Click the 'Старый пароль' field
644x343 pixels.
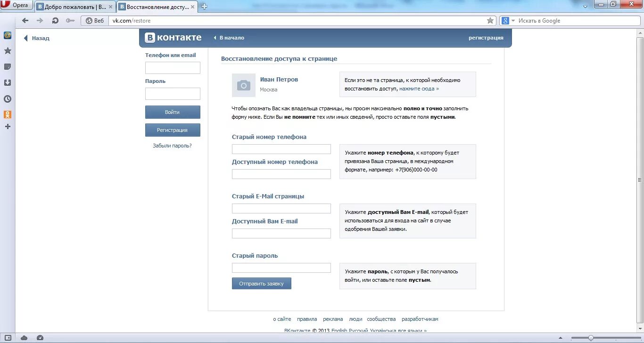click(281, 268)
